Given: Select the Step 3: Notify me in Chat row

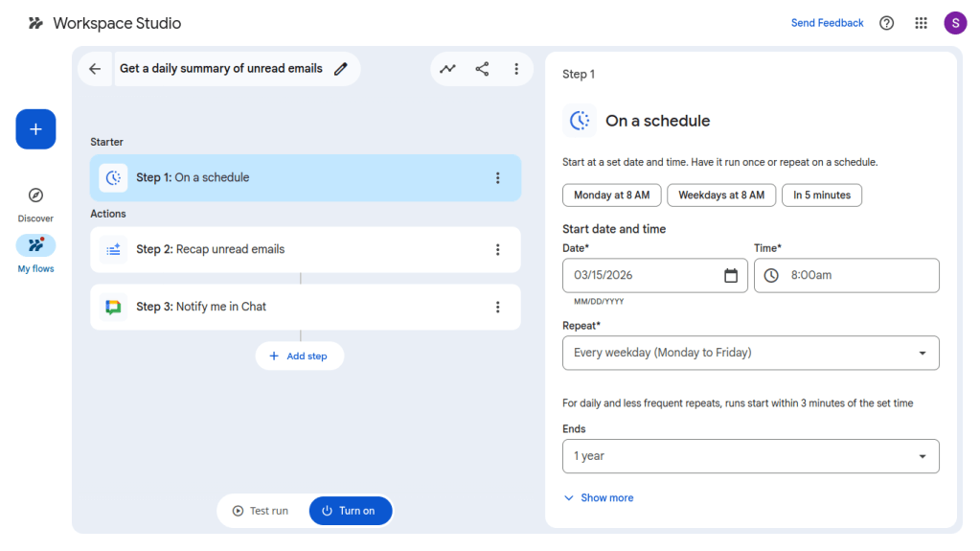Looking at the screenshot, I should 306,307.
